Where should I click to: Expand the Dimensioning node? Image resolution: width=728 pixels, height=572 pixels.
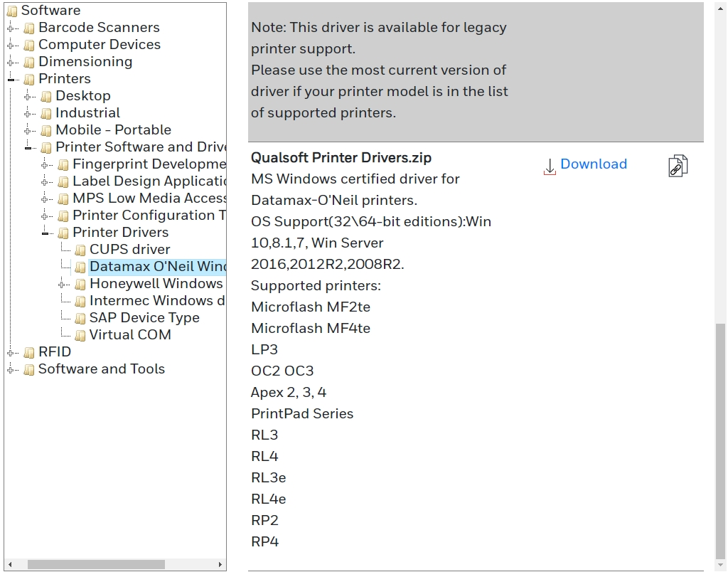[x=10, y=63]
